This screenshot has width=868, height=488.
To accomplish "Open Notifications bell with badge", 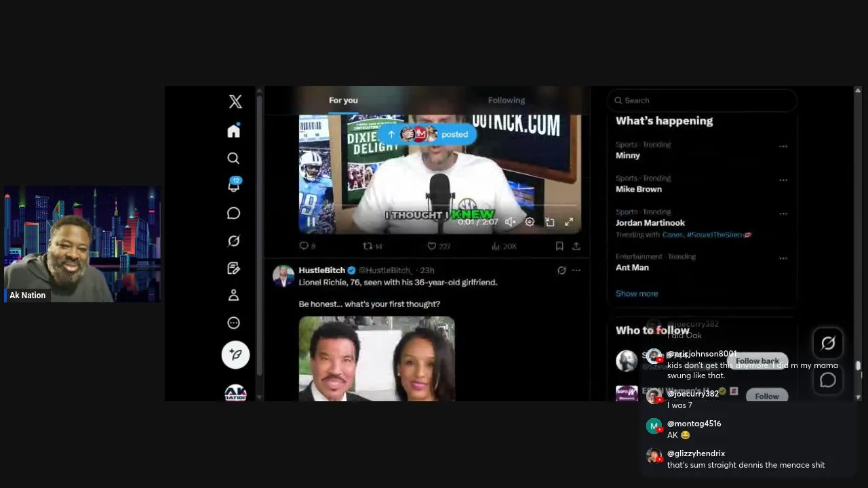I will click(x=234, y=185).
